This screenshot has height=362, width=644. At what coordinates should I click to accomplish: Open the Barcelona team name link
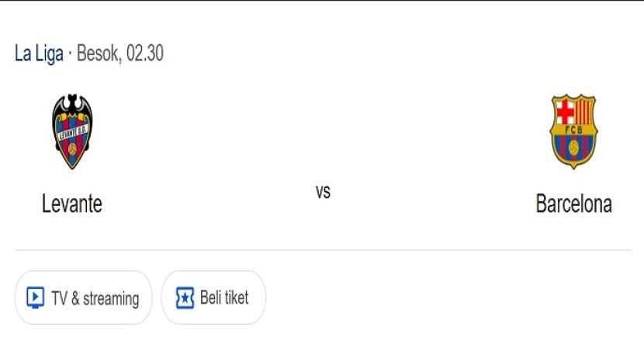(573, 204)
